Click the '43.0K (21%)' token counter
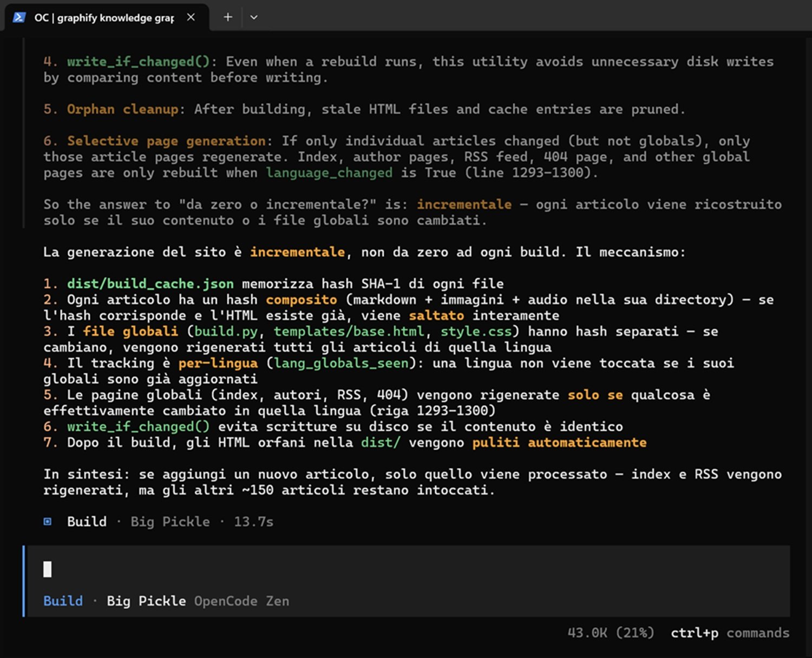The width and height of the screenshot is (812, 658). (x=611, y=633)
